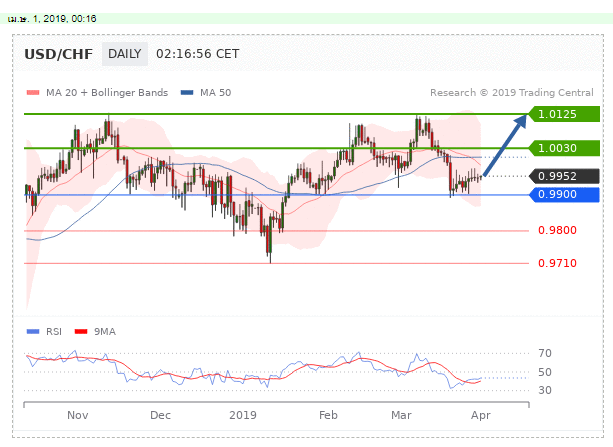Click the RSI 50 level label

coord(545,372)
